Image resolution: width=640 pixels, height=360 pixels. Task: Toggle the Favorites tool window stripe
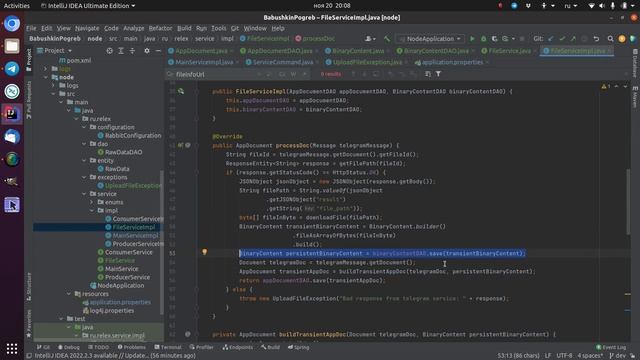[29, 323]
